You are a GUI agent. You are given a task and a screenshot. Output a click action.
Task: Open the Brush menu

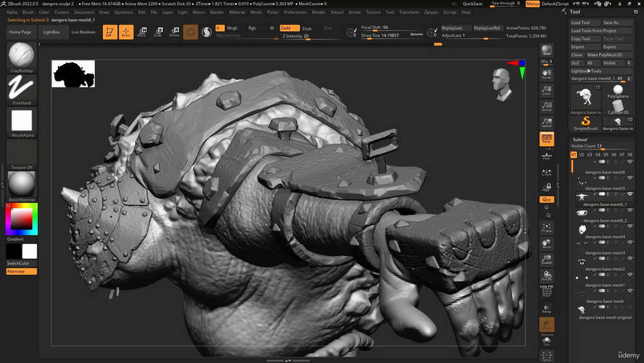point(28,12)
